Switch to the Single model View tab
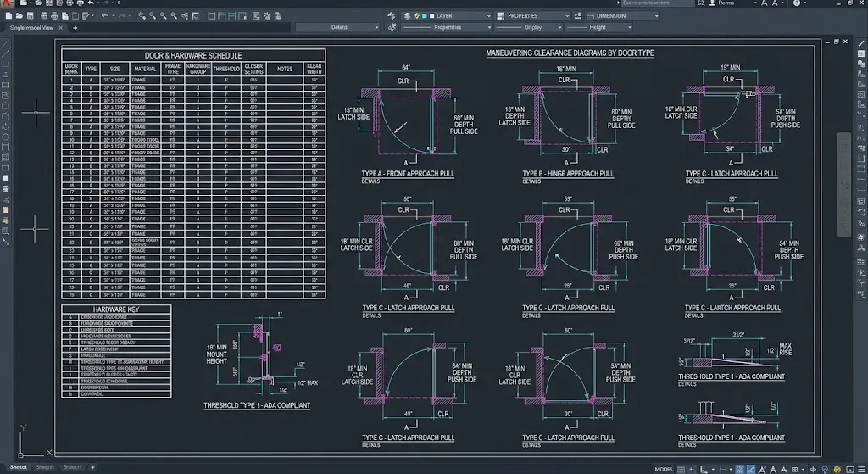This screenshot has height=474, width=868. 31,28
